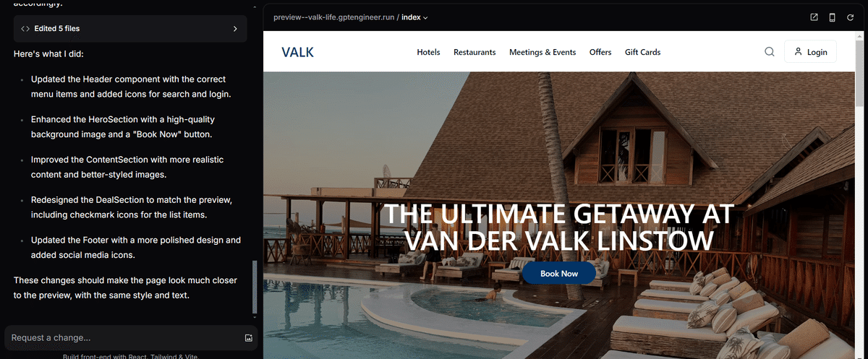Click the chat panel scrollbar
This screenshot has height=359, width=868.
(x=254, y=287)
